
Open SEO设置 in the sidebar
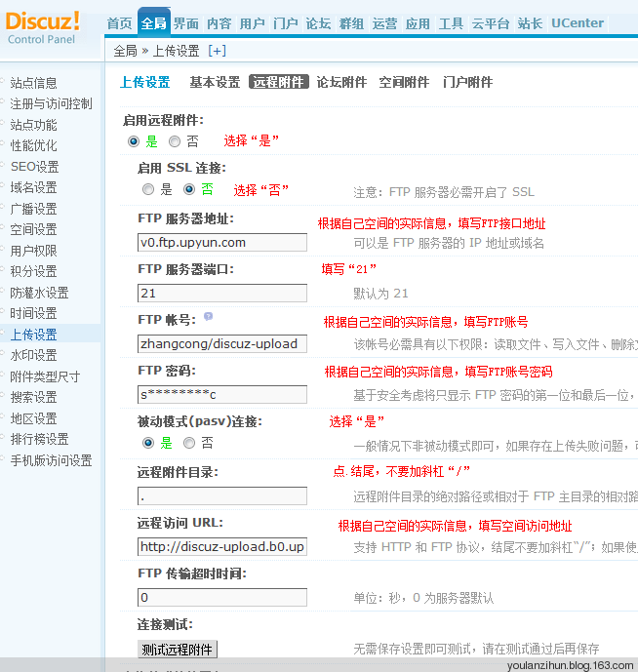34,167
